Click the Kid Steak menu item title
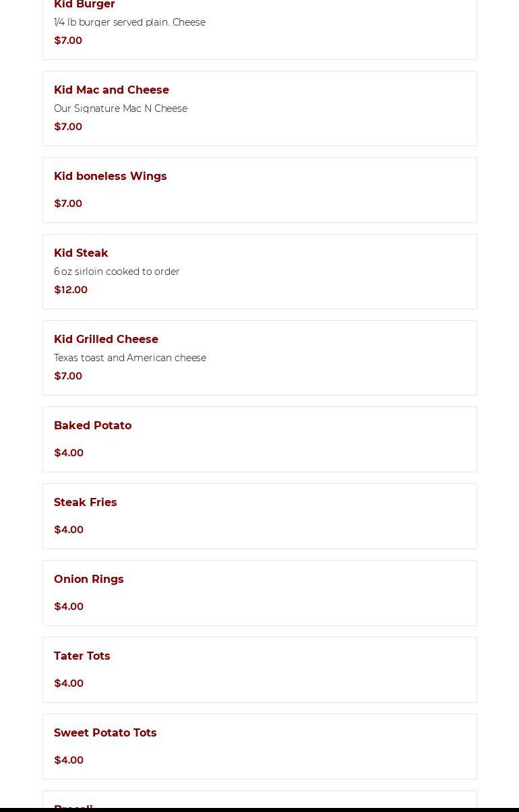 coord(81,253)
